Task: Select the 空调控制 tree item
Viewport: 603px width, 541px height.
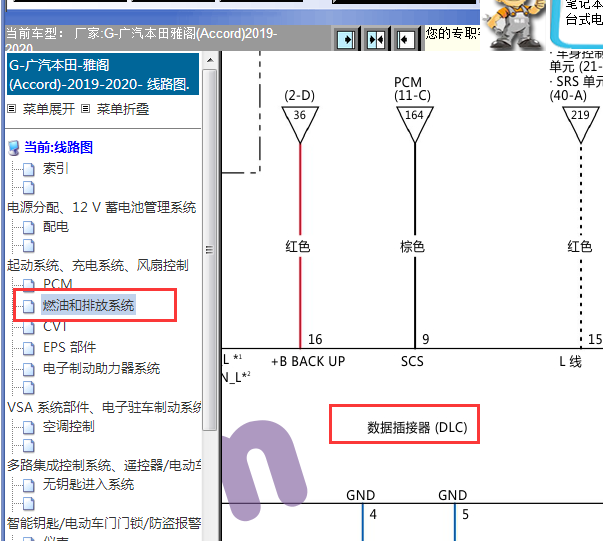Action: coord(68,426)
